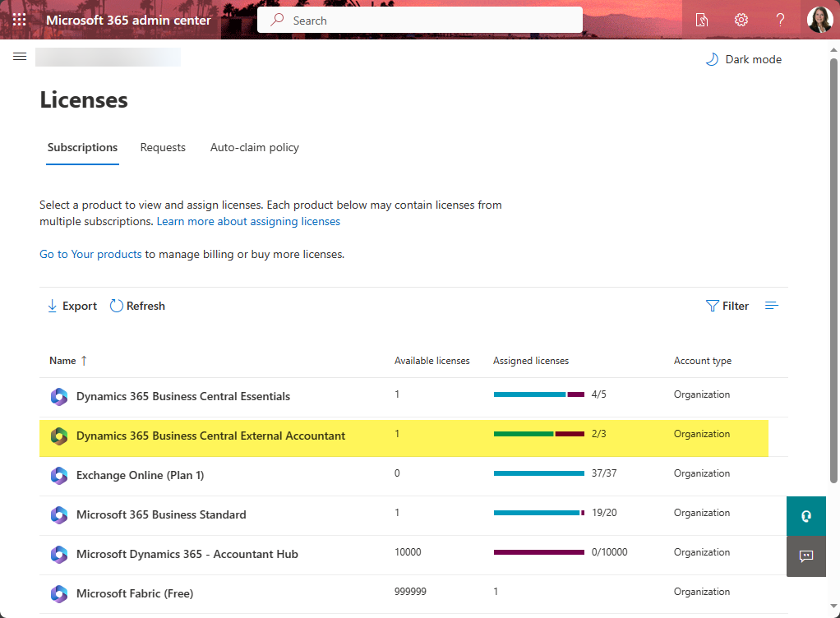Screen dimensions: 840x618
Task: Click the 999999 available licenses value
Action: 410,592
